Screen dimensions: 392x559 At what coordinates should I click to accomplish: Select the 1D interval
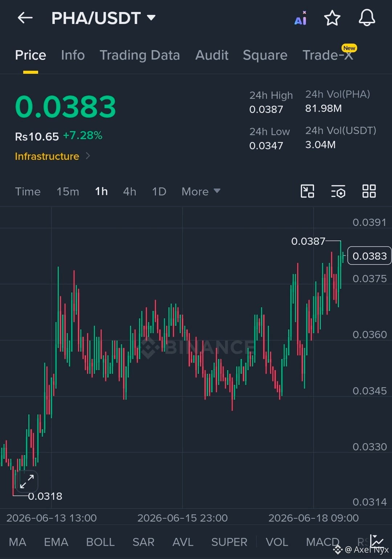point(159,191)
